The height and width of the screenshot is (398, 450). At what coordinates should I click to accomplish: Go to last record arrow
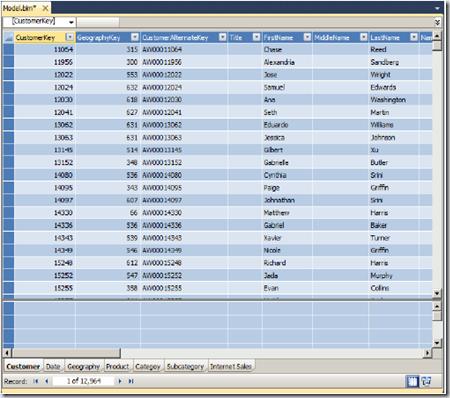click(131, 381)
